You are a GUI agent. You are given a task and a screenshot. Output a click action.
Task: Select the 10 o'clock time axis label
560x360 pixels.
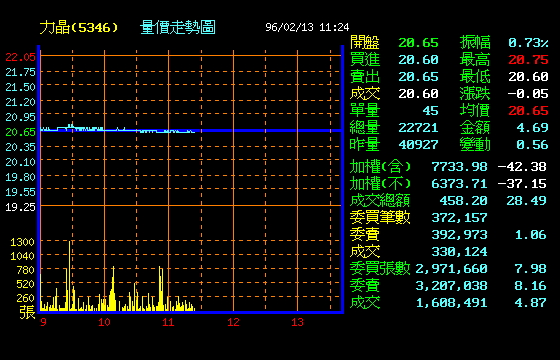[104, 322]
